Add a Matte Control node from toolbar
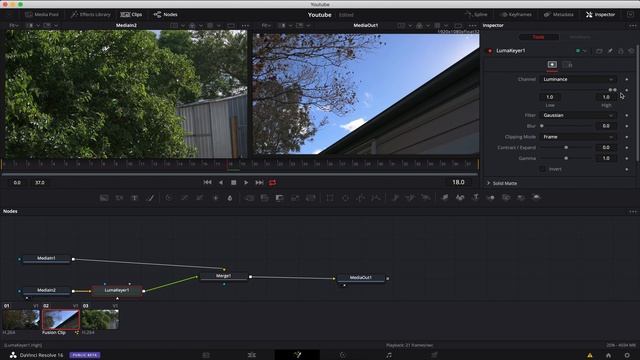Screen dimensions: 640x360 (x=280, y=198)
